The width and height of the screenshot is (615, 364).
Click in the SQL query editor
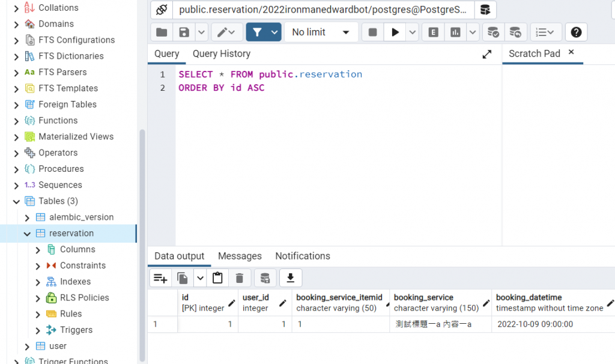(x=338, y=155)
